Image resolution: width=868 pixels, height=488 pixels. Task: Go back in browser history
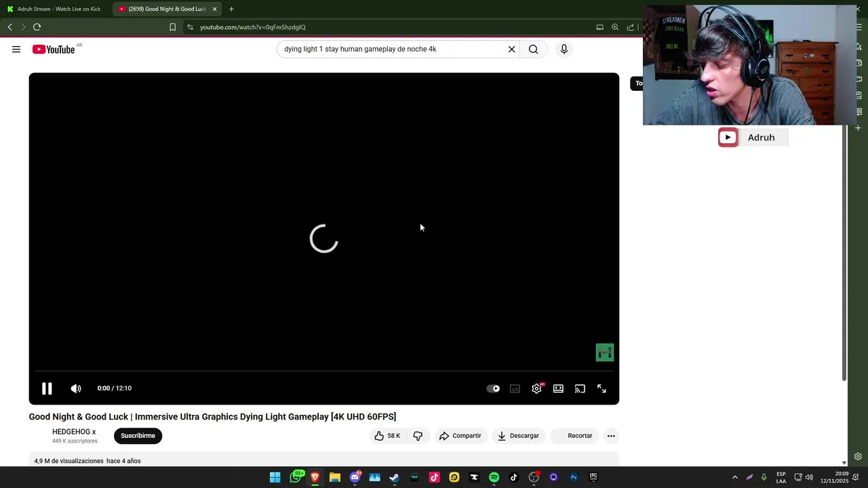[9, 27]
